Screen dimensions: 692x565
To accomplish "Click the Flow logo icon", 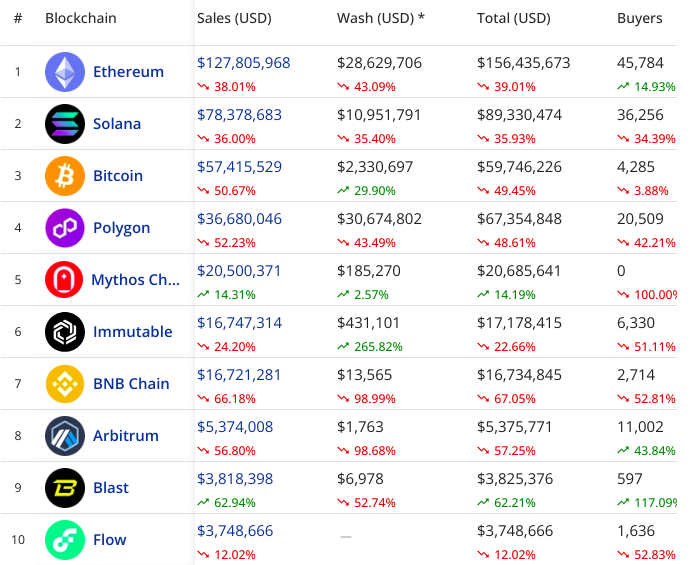I will [65, 540].
